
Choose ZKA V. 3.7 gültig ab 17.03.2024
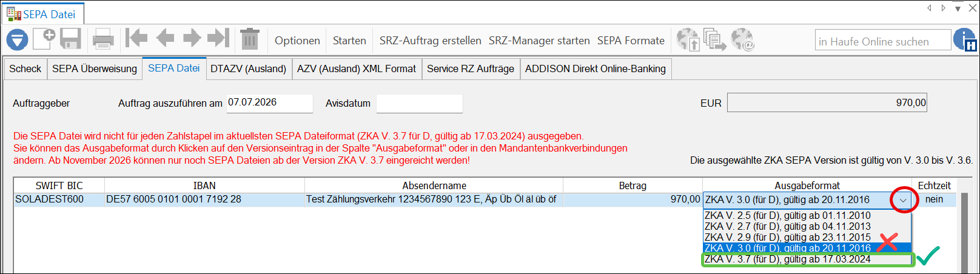pos(807,259)
